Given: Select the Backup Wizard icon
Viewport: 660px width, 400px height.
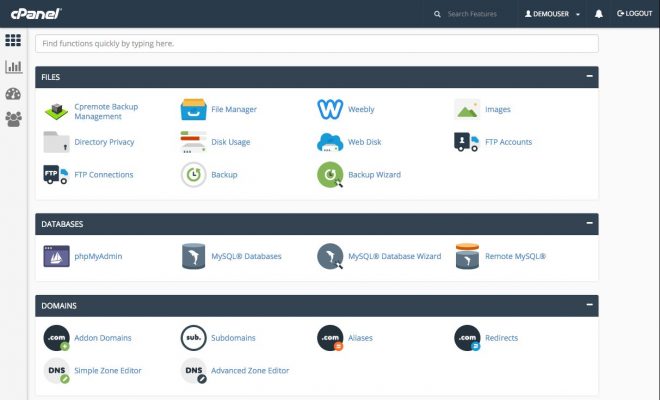Looking at the screenshot, I should pos(330,175).
